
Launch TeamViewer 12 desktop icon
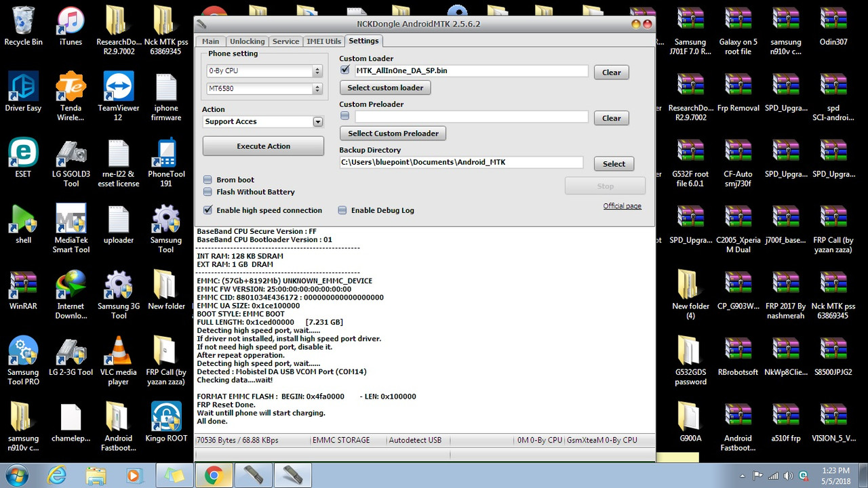click(118, 97)
